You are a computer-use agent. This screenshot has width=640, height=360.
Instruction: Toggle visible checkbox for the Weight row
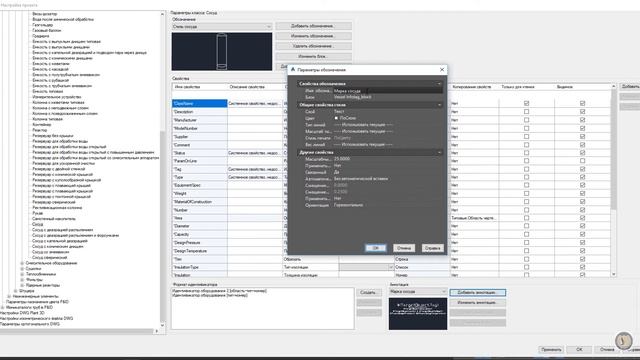pyautogui.click(x=582, y=193)
